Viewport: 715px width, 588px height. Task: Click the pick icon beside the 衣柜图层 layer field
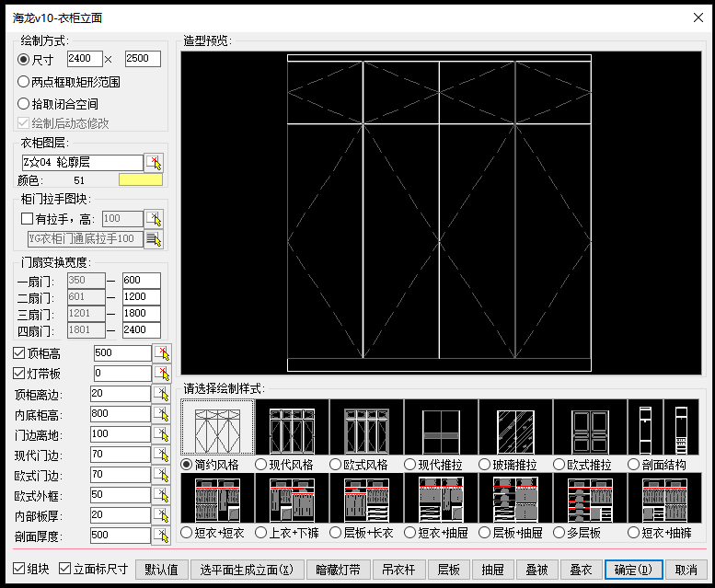155,163
